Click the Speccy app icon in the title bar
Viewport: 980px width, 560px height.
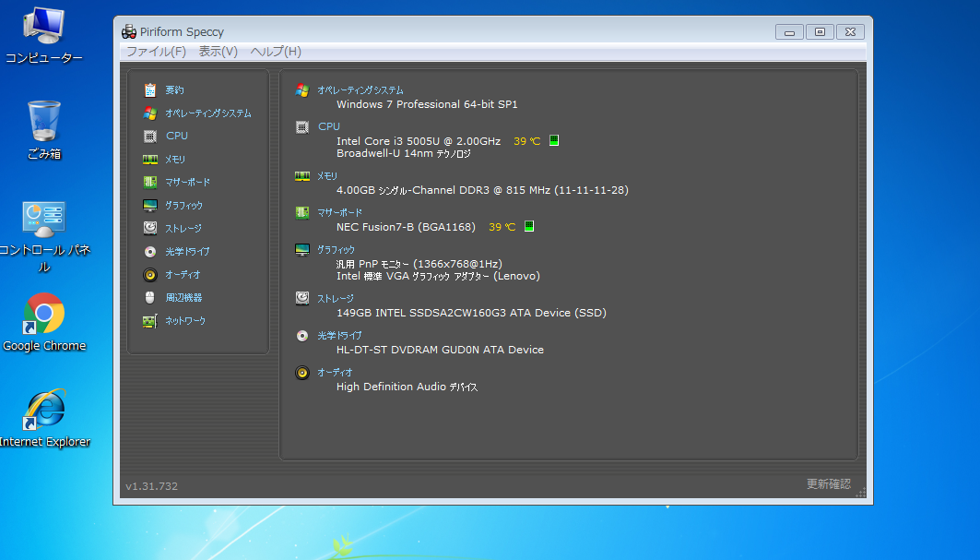point(129,31)
